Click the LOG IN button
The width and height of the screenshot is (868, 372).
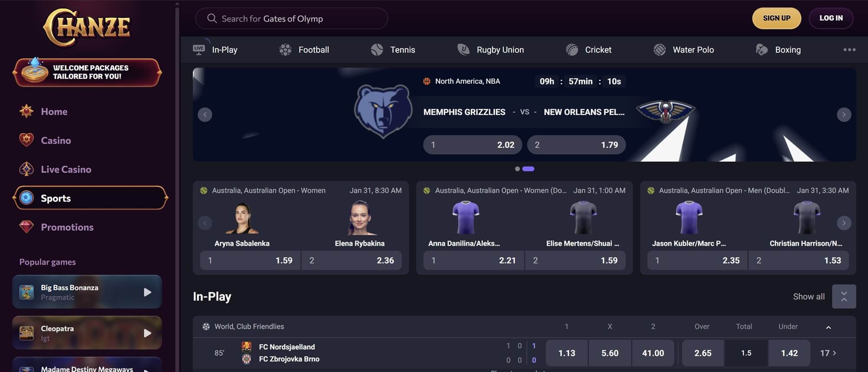pyautogui.click(x=831, y=18)
